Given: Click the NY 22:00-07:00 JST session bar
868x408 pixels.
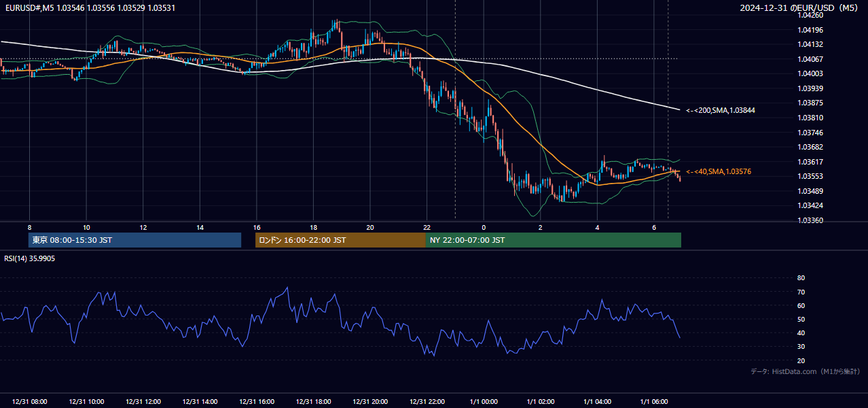Looking at the screenshot, I should pos(554,240).
